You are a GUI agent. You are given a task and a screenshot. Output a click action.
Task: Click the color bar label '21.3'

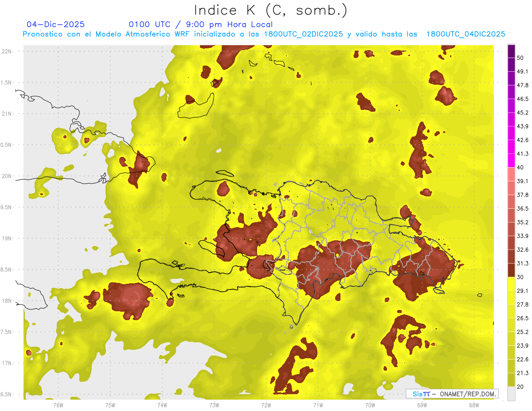(x=523, y=373)
